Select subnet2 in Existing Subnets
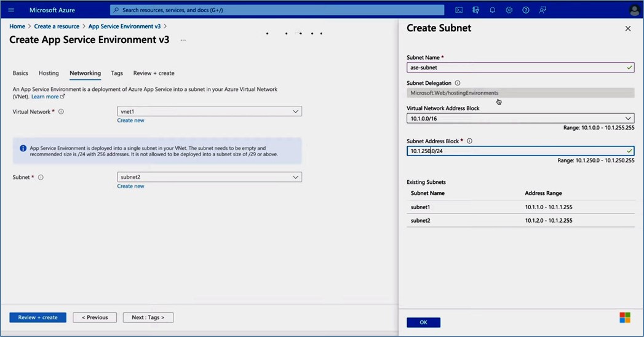This screenshot has width=644, height=337. coord(421,220)
